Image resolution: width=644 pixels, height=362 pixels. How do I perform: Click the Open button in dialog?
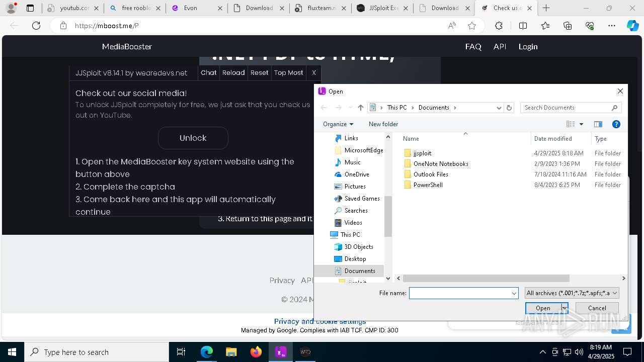[543, 308]
